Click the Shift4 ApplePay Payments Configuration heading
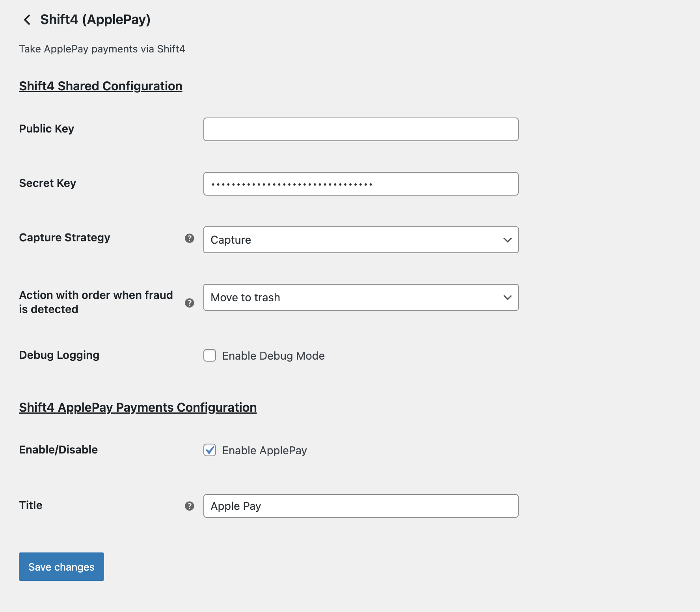The width and height of the screenshot is (700, 612). (x=138, y=407)
